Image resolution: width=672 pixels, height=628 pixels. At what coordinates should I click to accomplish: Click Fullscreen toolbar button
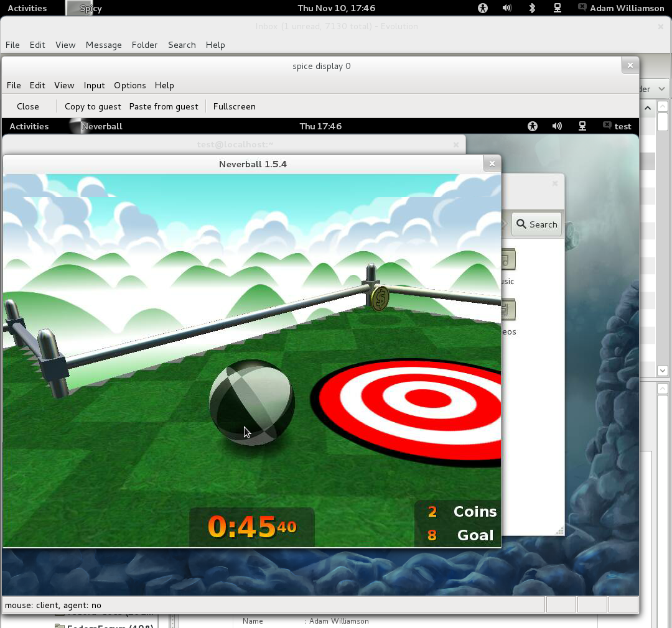235,106
